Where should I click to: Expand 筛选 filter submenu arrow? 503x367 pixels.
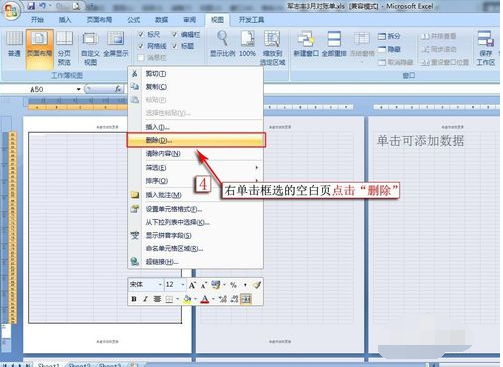click(x=257, y=167)
